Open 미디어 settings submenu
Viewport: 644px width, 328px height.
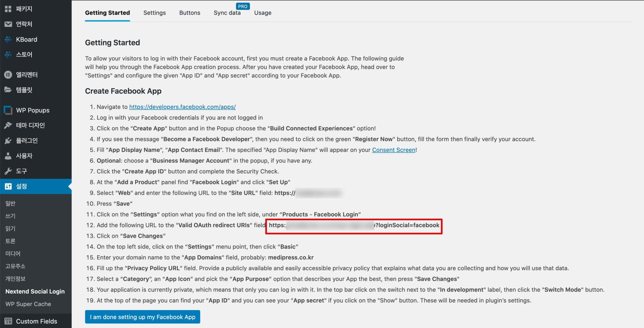[13, 254]
